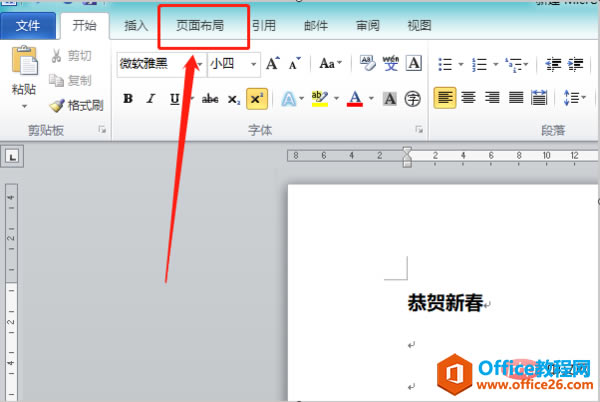Open the 插入 ribbon tab
Image resolution: width=600 pixels, height=402 pixels.
coord(136,26)
